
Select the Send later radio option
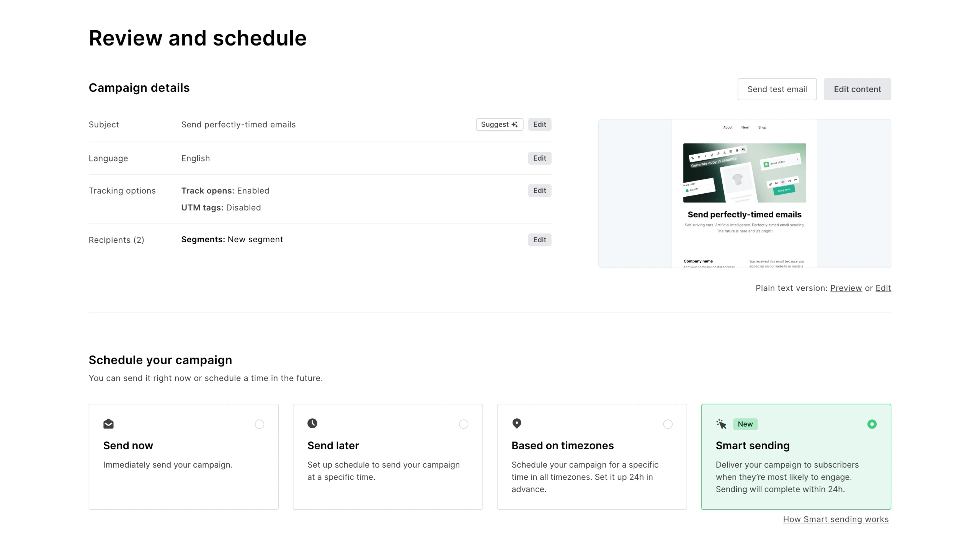click(464, 424)
